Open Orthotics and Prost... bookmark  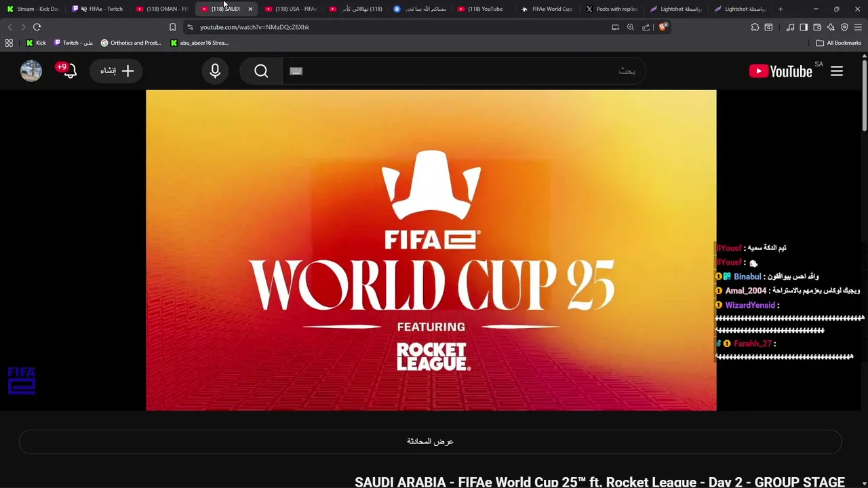[131, 43]
